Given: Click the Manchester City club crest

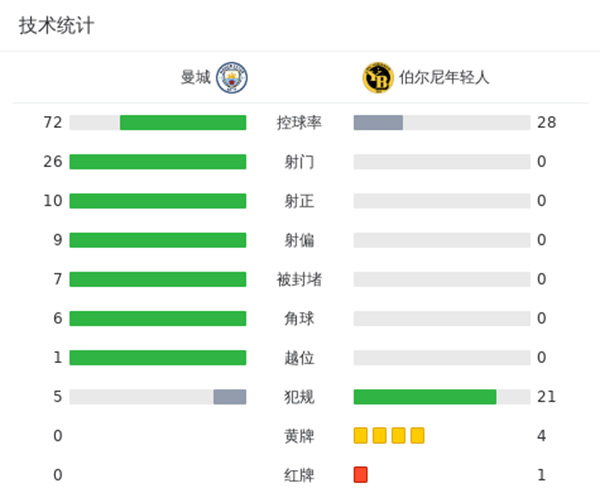Looking at the screenshot, I should pyautogui.click(x=232, y=77).
